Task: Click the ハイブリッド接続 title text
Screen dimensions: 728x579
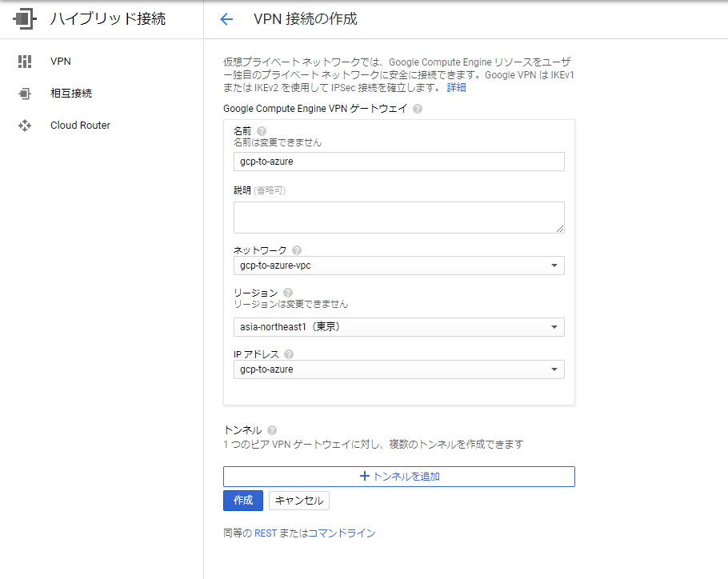Action: coord(108,19)
